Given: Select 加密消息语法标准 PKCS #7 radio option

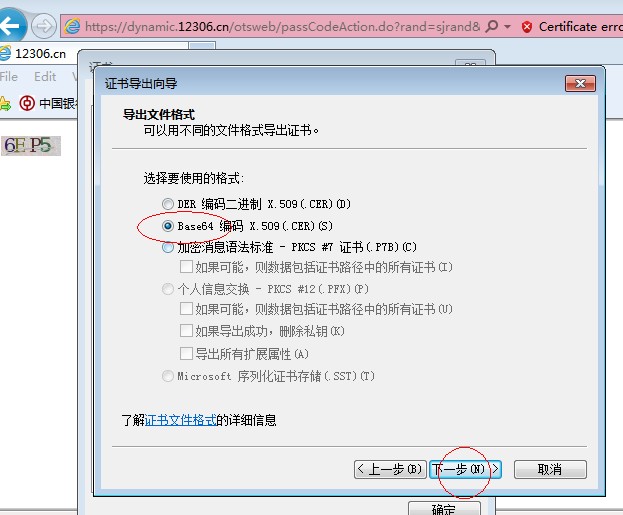Looking at the screenshot, I should [168, 247].
